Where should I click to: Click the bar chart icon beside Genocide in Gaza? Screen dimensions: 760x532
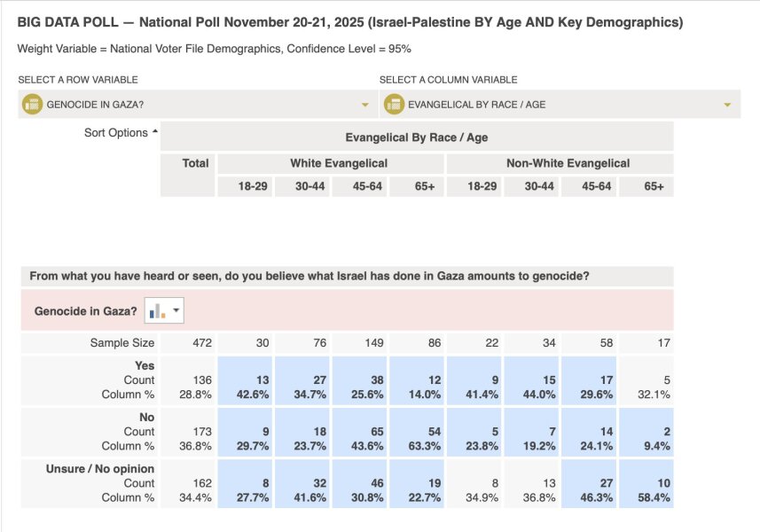[x=158, y=311]
